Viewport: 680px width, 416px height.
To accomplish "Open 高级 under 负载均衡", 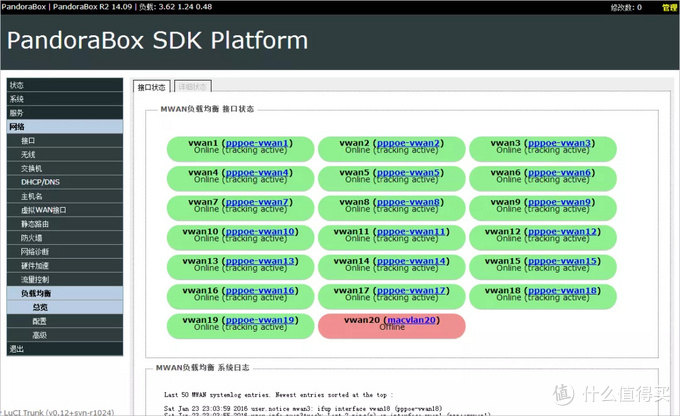I will tap(39, 335).
